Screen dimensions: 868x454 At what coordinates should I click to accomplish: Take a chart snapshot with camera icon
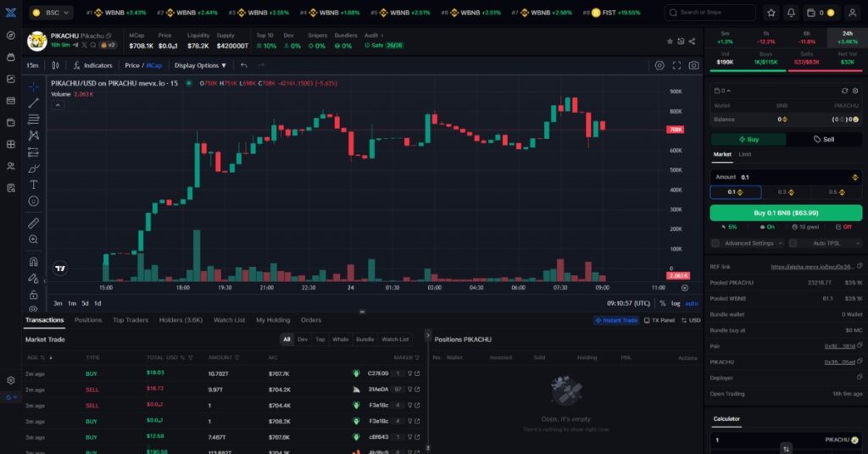[x=693, y=65]
